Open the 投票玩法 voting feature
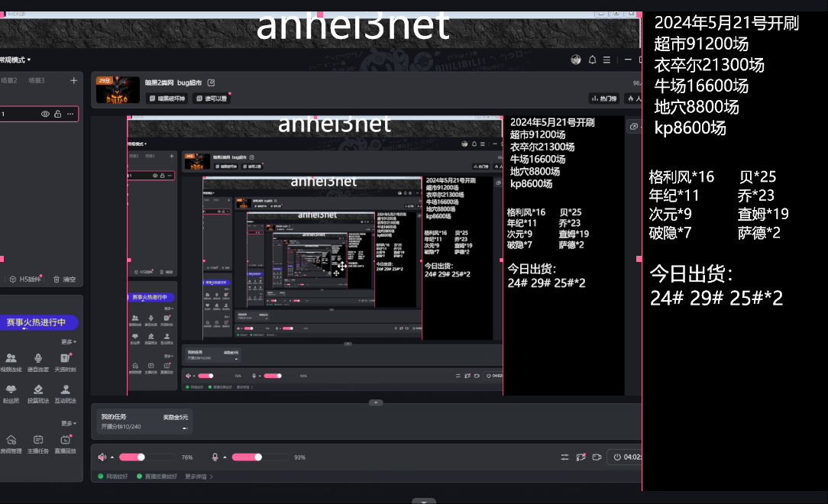 (x=38, y=394)
